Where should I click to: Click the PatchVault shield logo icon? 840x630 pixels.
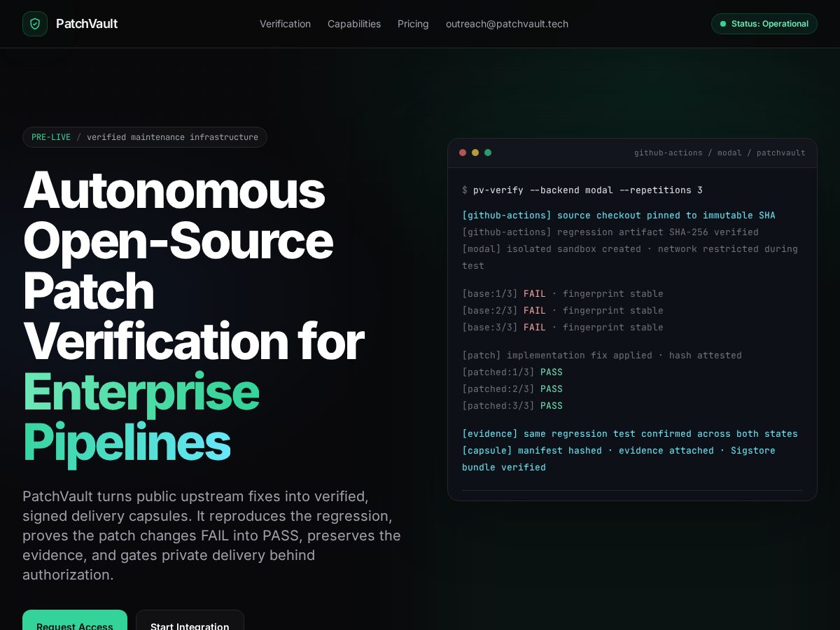pos(35,24)
